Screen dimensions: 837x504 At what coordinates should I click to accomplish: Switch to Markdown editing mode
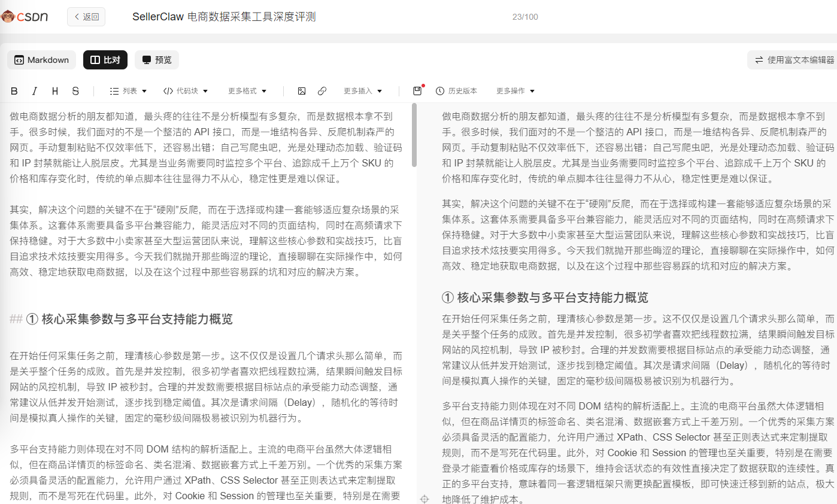tap(42, 60)
